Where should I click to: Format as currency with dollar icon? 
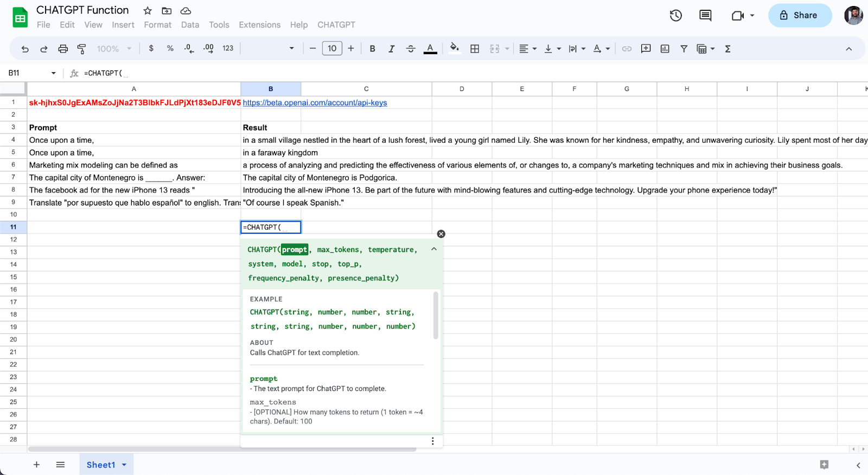[151, 48]
